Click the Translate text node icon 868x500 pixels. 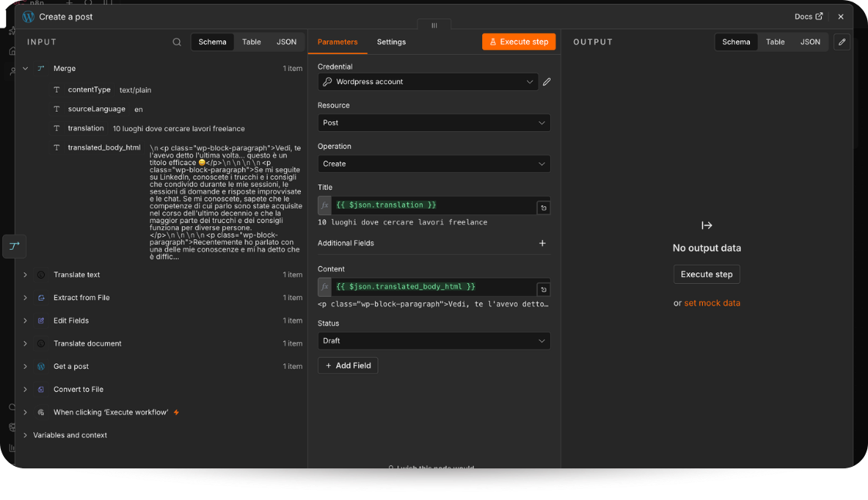[x=41, y=275]
